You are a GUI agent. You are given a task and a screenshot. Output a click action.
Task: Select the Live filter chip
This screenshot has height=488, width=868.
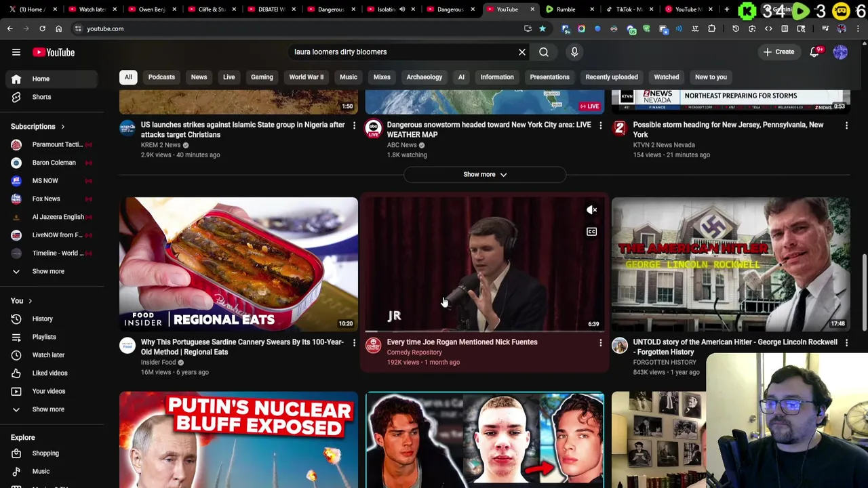[x=229, y=77]
